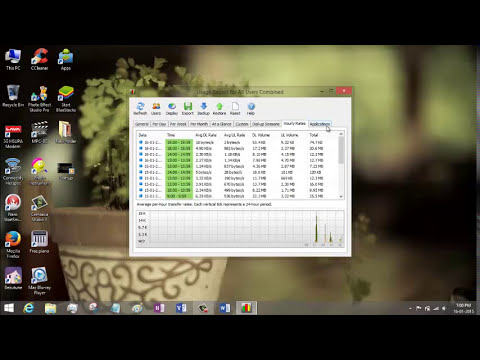Switch to the Per Month tab
This screenshot has width=480, height=360.
[x=199, y=124]
